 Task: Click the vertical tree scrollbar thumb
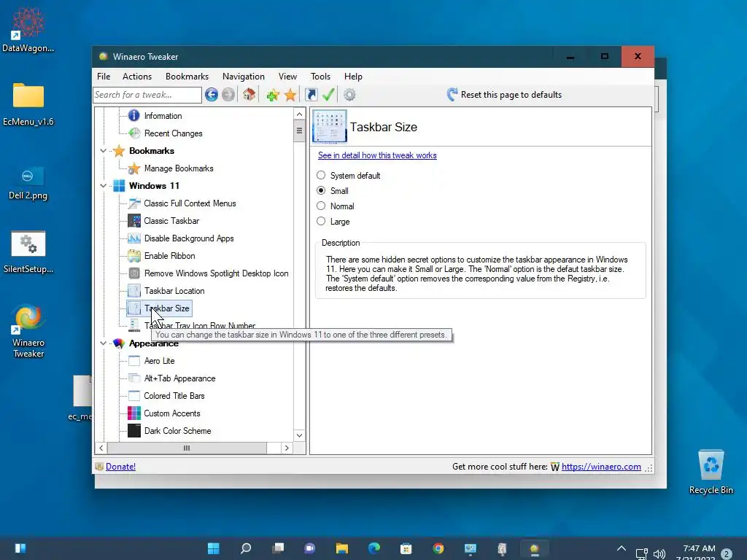tap(299, 131)
